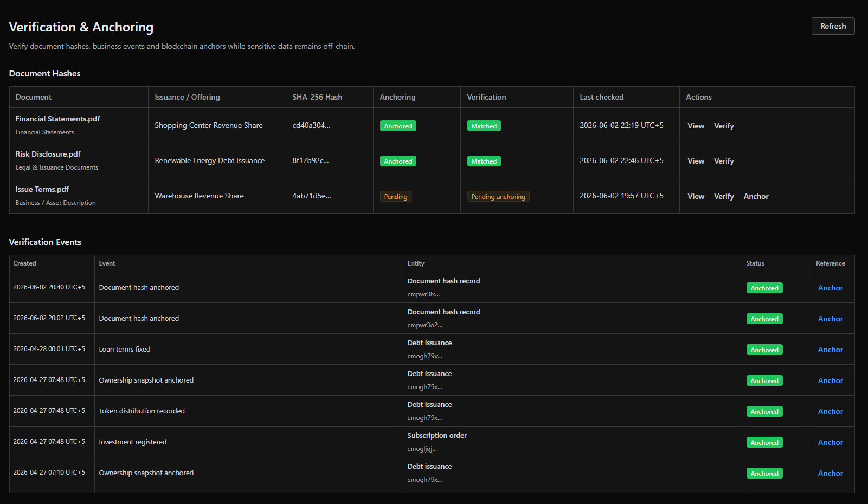
Task: Click the Issue Terms.pdf file name
Action: point(42,189)
